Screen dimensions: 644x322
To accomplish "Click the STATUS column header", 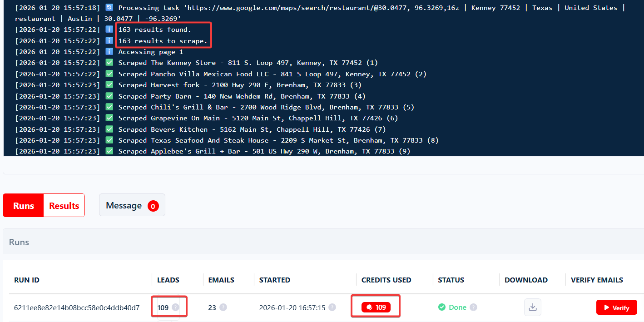I will pyautogui.click(x=451, y=280).
